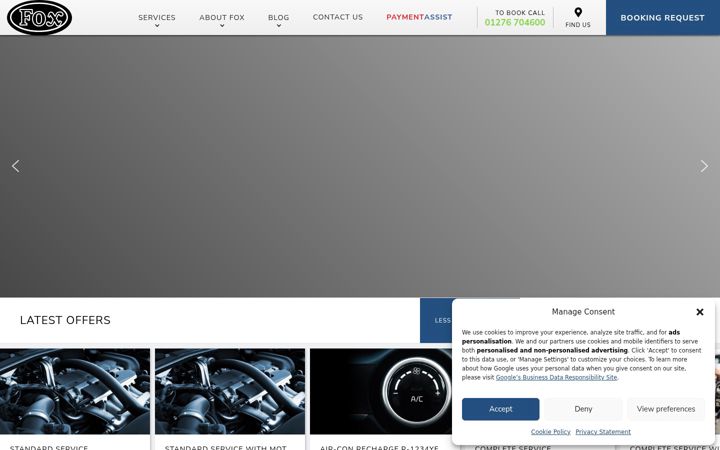Call the 01276 704600 phone number

(x=515, y=22)
